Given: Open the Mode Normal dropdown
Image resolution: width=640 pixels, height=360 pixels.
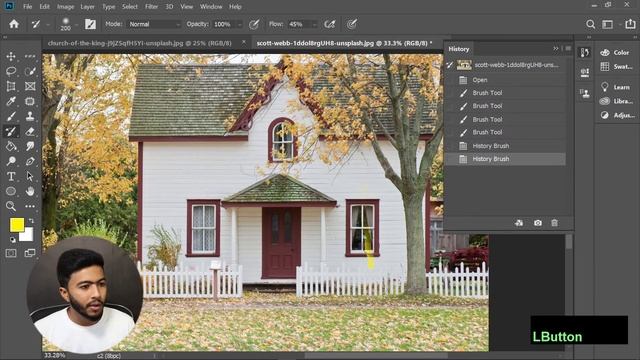Looking at the screenshot, I should (154, 24).
